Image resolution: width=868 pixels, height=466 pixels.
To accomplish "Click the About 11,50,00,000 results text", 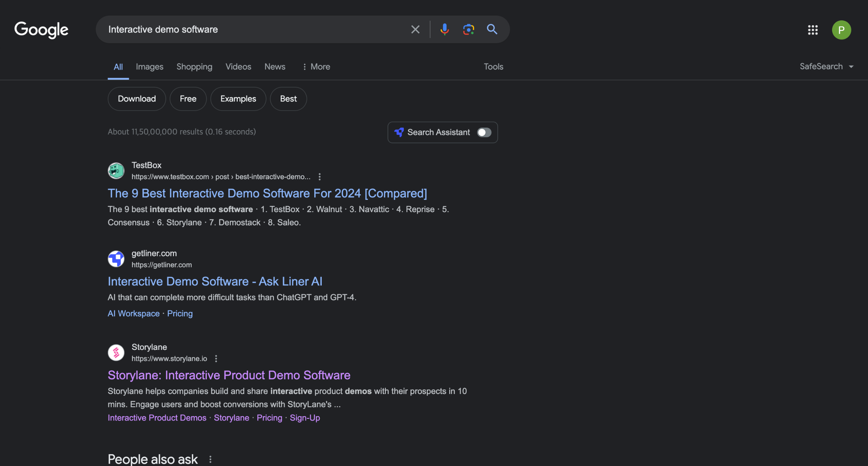I will [x=182, y=132].
